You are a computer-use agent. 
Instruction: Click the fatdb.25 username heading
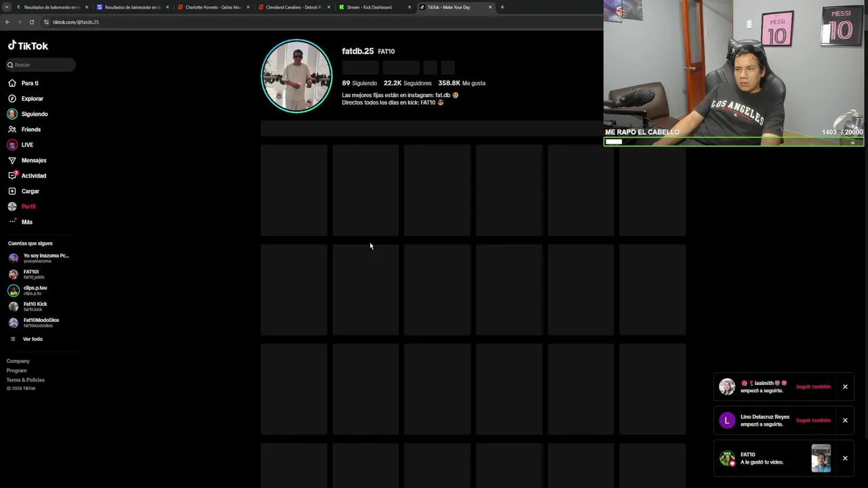(x=358, y=51)
